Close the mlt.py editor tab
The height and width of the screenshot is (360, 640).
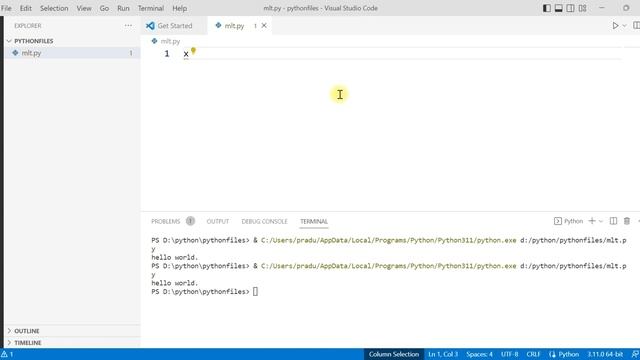[x=264, y=25]
